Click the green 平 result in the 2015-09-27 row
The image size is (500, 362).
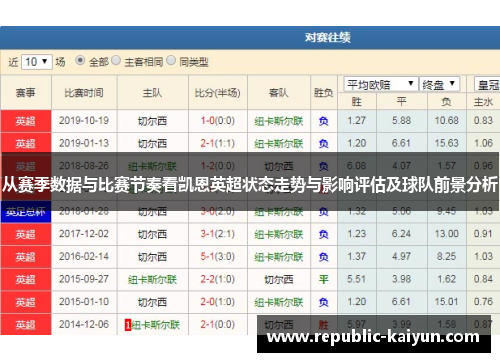(323, 279)
